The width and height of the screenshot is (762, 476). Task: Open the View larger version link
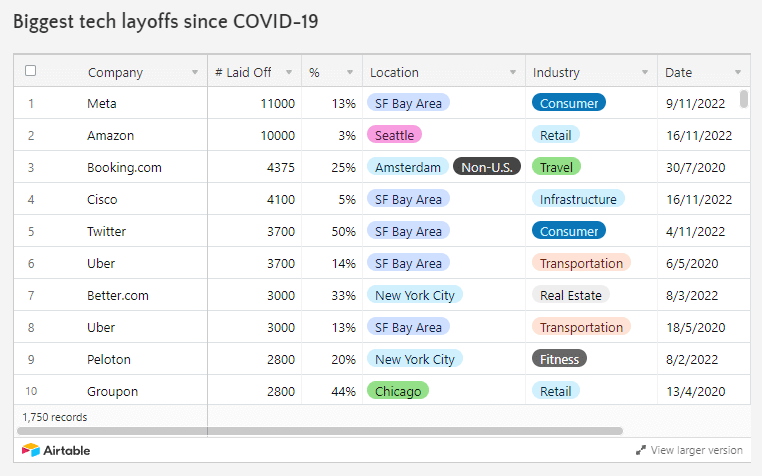696,450
